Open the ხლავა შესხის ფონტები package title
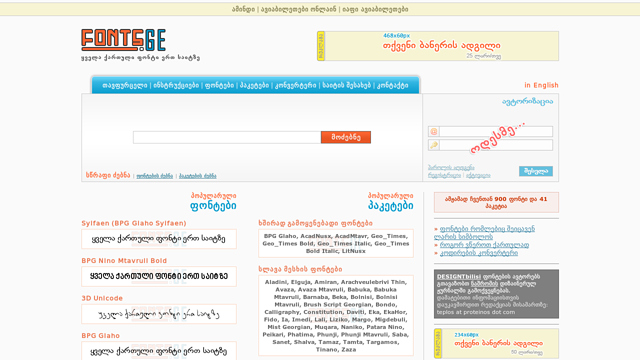The width and height of the screenshot is (640, 360). coord(300,269)
